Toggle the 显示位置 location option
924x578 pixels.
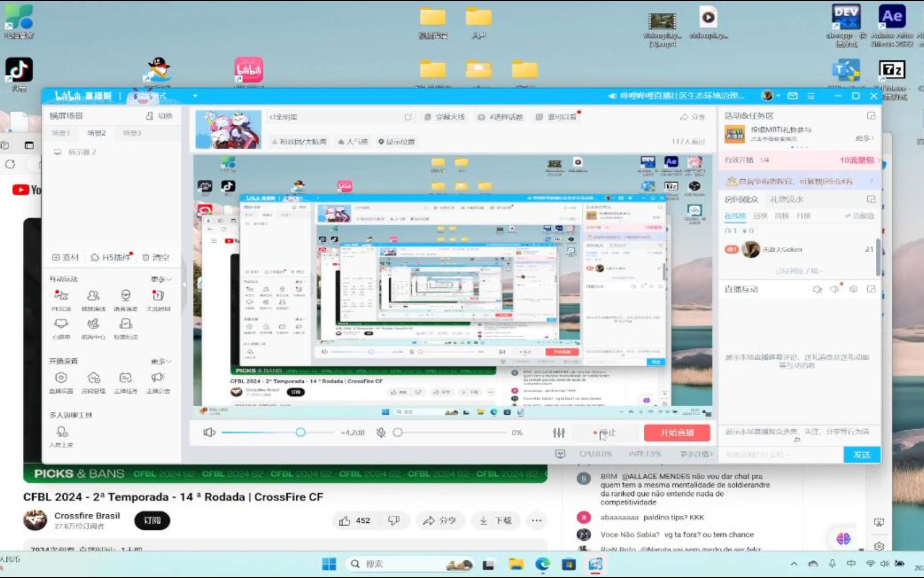(x=397, y=142)
